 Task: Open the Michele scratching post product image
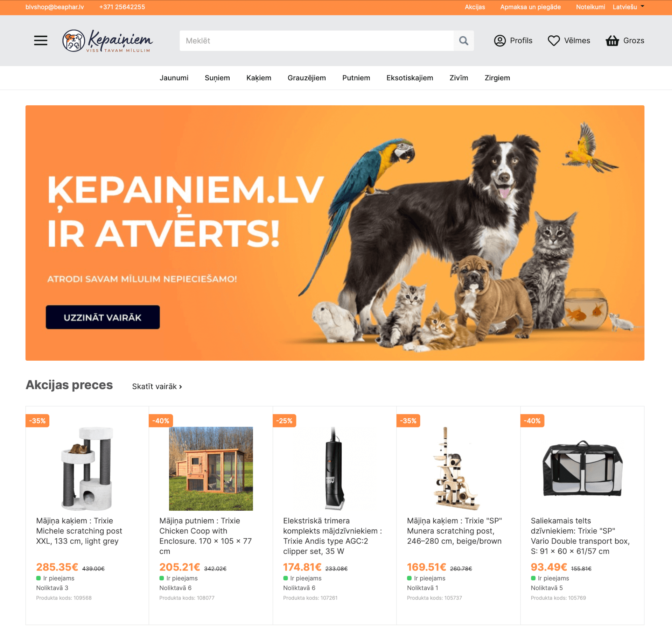point(87,468)
